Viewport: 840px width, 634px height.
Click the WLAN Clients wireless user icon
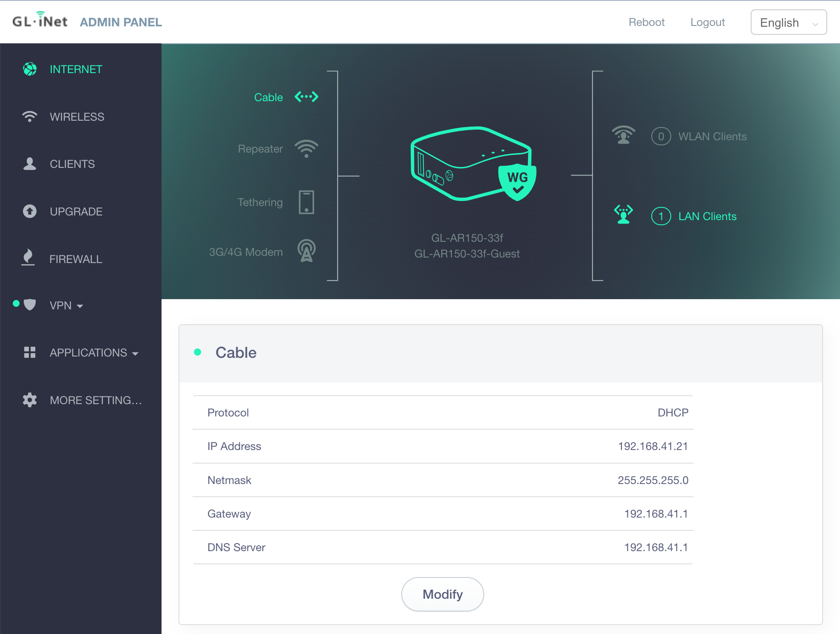coord(623,136)
